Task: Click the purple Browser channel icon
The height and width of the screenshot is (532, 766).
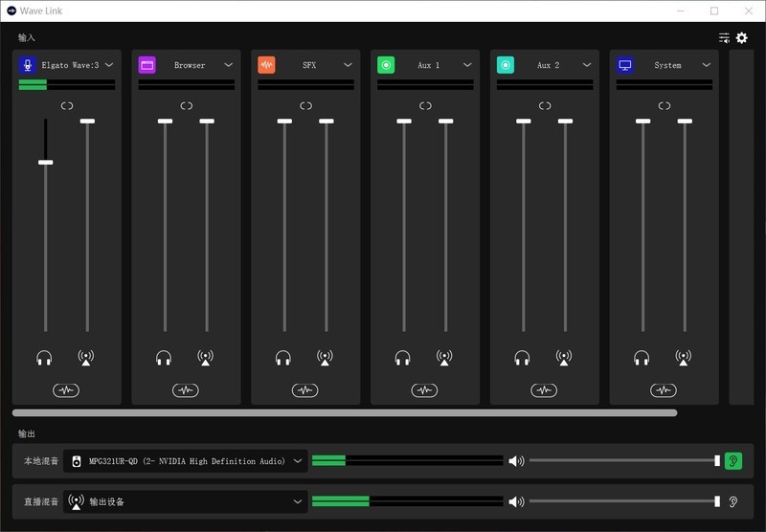Action: pos(146,65)
